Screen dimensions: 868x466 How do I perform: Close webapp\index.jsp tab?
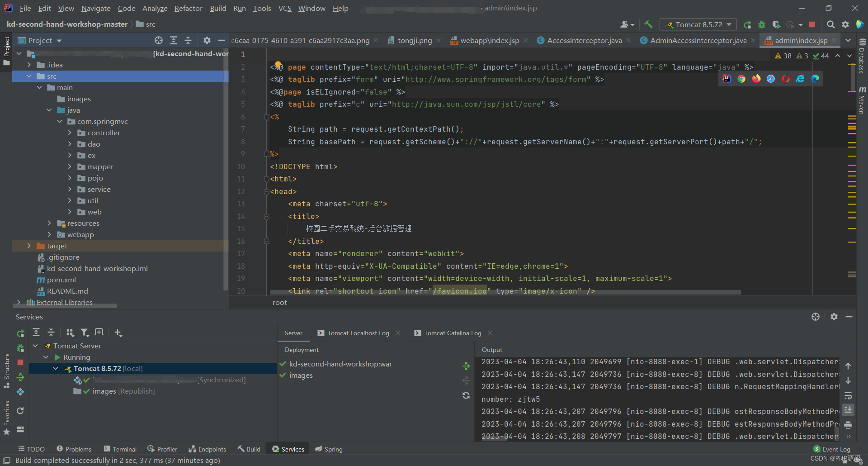[x=526, y=40]
